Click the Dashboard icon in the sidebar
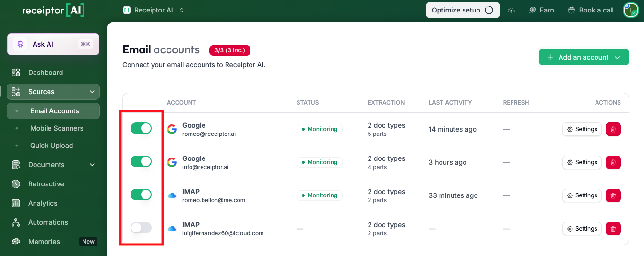Screen dimensions: 644x256 pyautogui.click(x=16, y=73)
